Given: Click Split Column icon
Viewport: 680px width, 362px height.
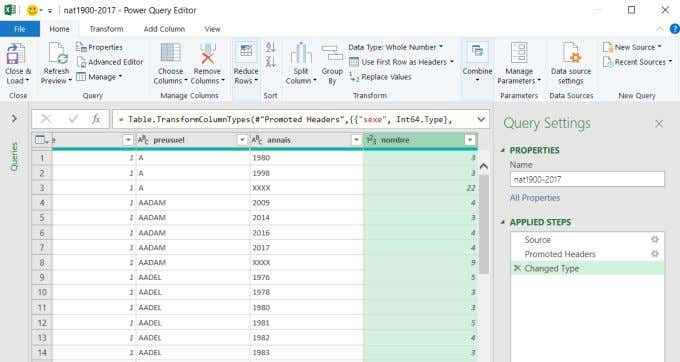Looking at the screenshot, I should pyautogui.click(x=301, y=54).
